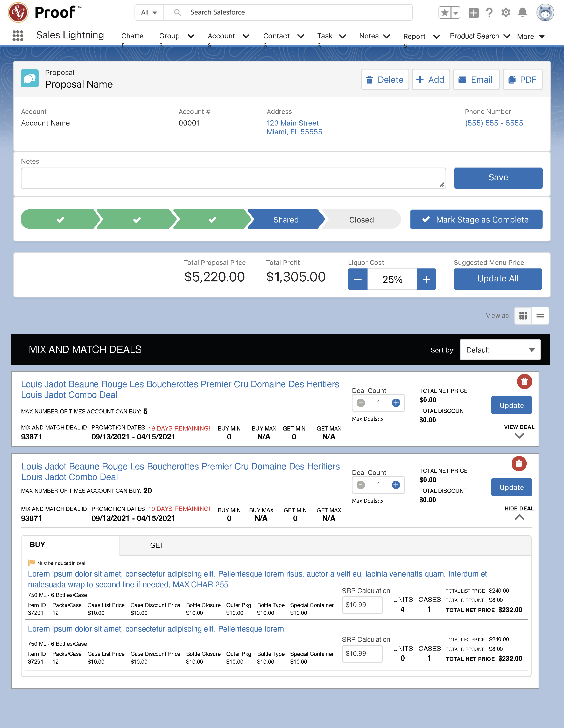This screenshot has height=728, width=564.
Task: Open the setup gear icon
Action: click(x=506, y=13)
